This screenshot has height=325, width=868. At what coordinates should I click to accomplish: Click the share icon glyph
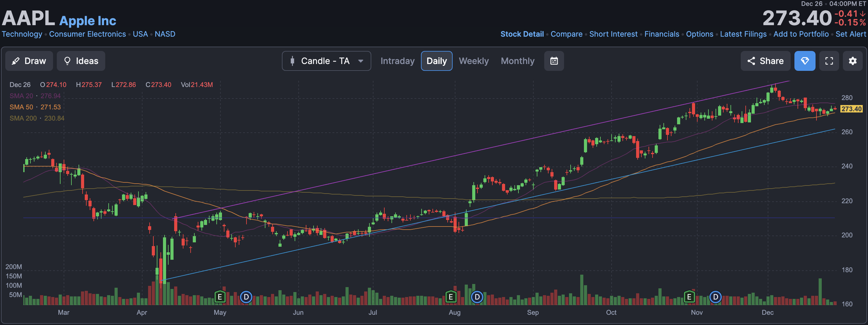click(751, 61)
